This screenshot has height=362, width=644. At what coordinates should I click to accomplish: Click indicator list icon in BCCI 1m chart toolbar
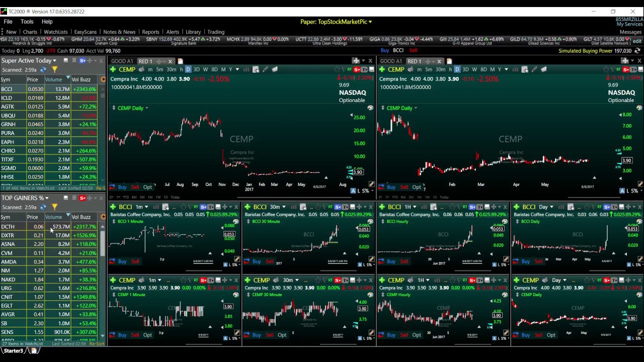(x=165, y=207)
